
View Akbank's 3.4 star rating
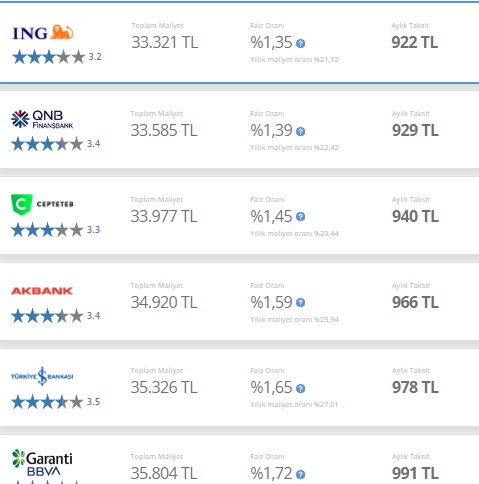pos(56,316)
